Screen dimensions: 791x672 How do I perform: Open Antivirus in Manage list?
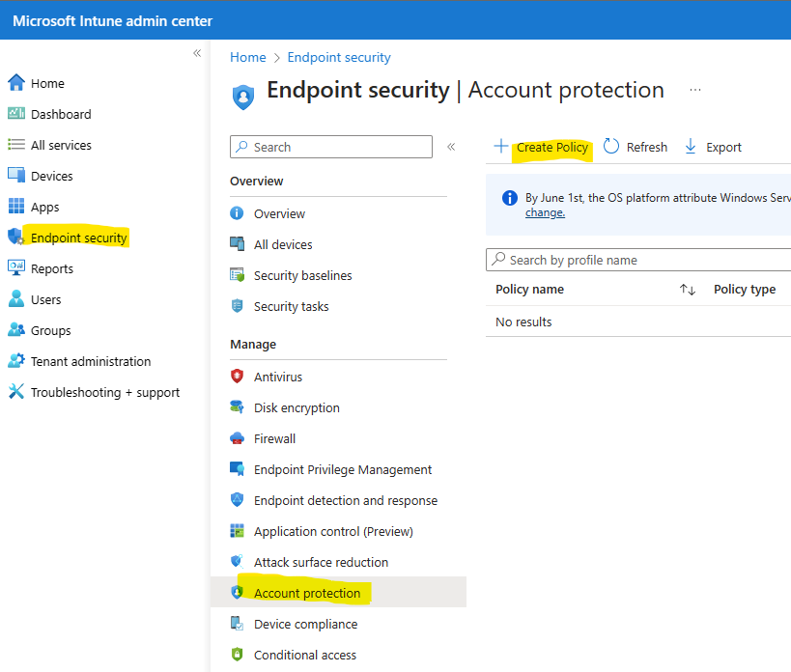278,377
